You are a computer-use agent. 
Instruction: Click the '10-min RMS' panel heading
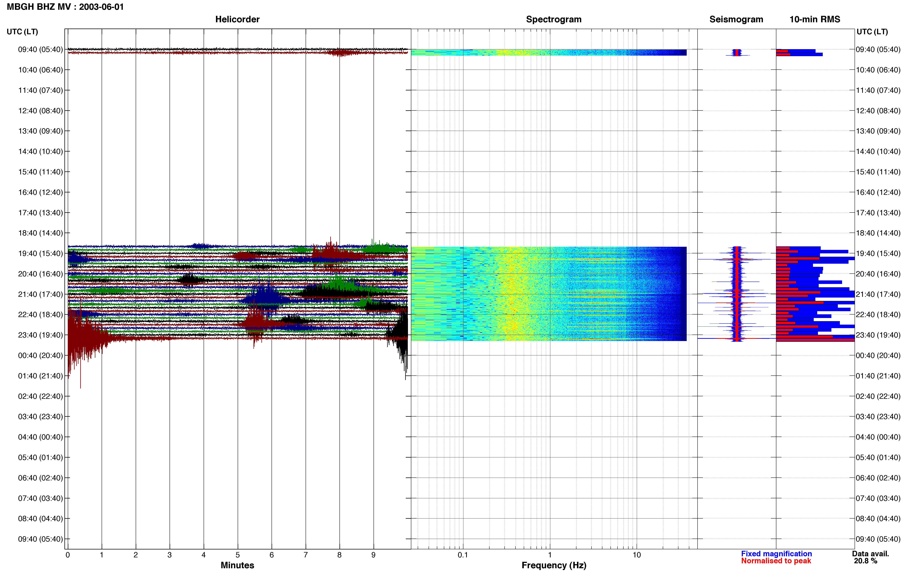815,19
